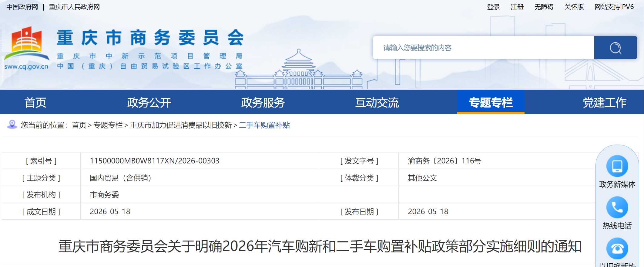Click the [ 索引号 ] label

[x=41, y=161]
